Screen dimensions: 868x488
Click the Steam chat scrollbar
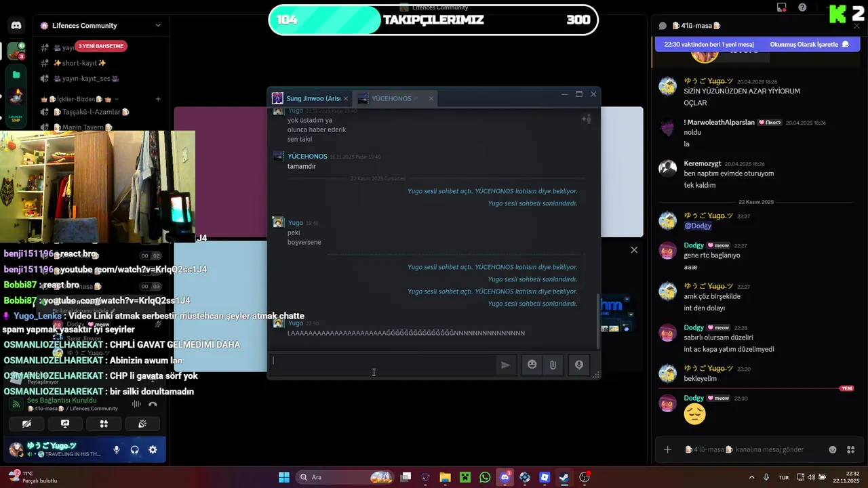coord(597,320)
